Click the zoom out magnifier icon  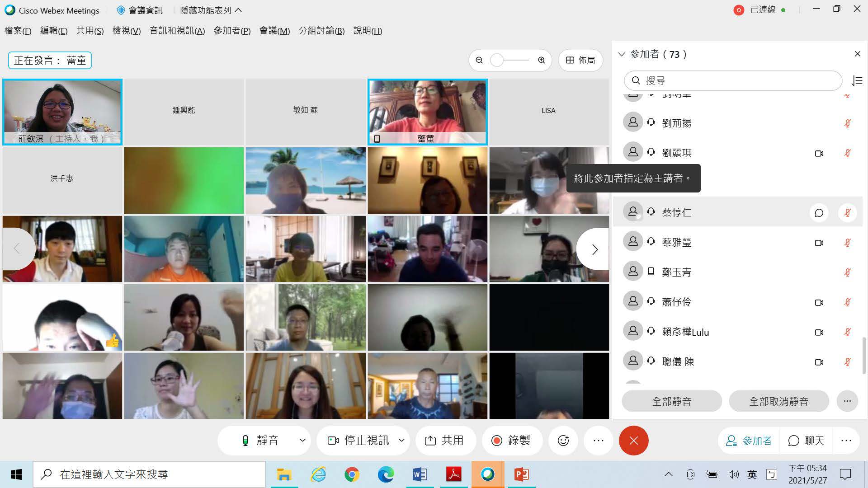pos(479,60)
